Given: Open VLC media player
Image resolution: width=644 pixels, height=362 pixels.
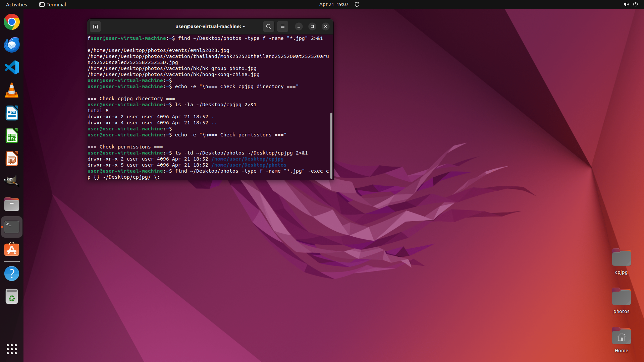Looking at the screenshot, I should pyautogui.click(x=12, y=90).
